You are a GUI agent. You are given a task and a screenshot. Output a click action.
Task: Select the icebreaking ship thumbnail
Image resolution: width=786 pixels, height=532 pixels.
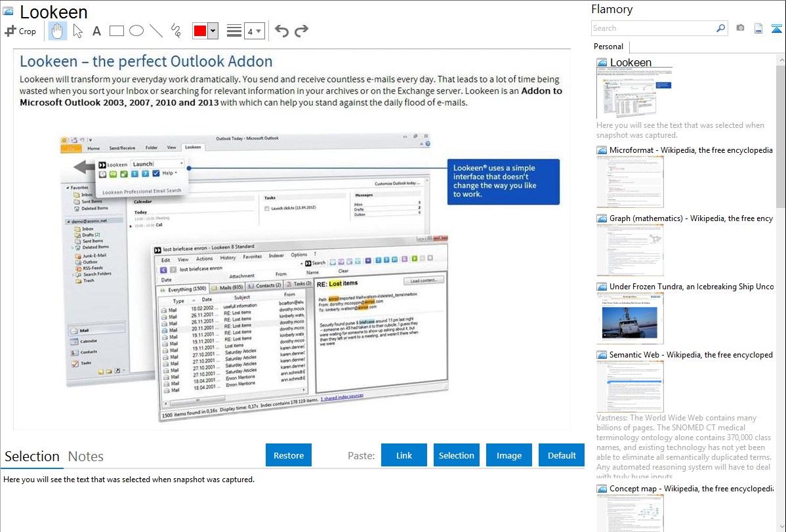pyautogui.click(x=630, y=318)
